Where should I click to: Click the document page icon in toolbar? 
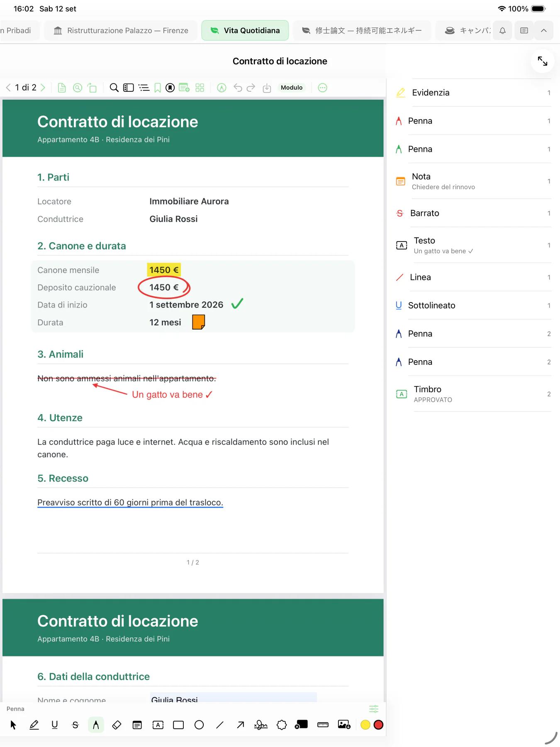62,88
